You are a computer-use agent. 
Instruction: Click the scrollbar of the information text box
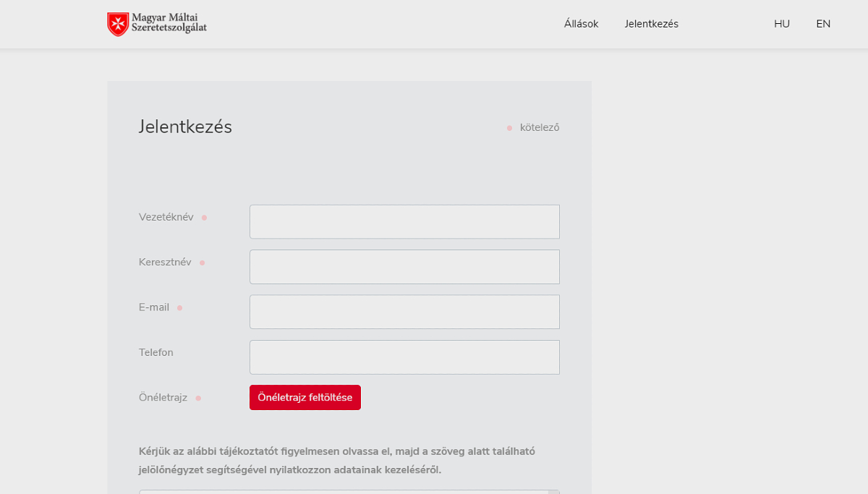click(553, 492)
